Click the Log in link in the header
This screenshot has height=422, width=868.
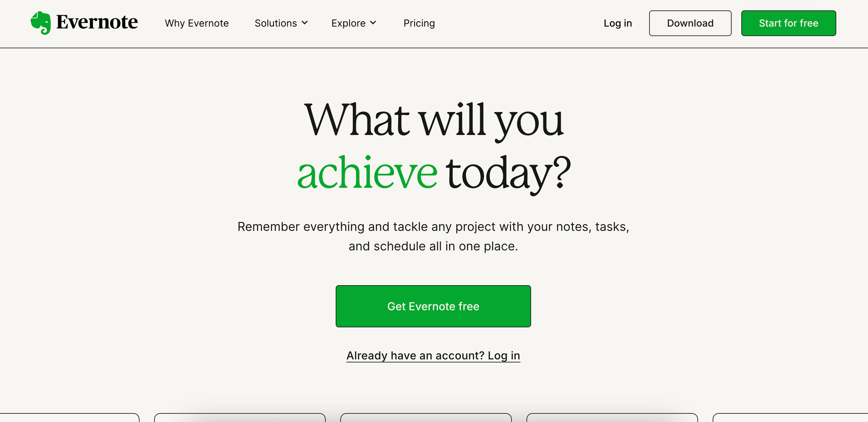[x=618, y=23]
